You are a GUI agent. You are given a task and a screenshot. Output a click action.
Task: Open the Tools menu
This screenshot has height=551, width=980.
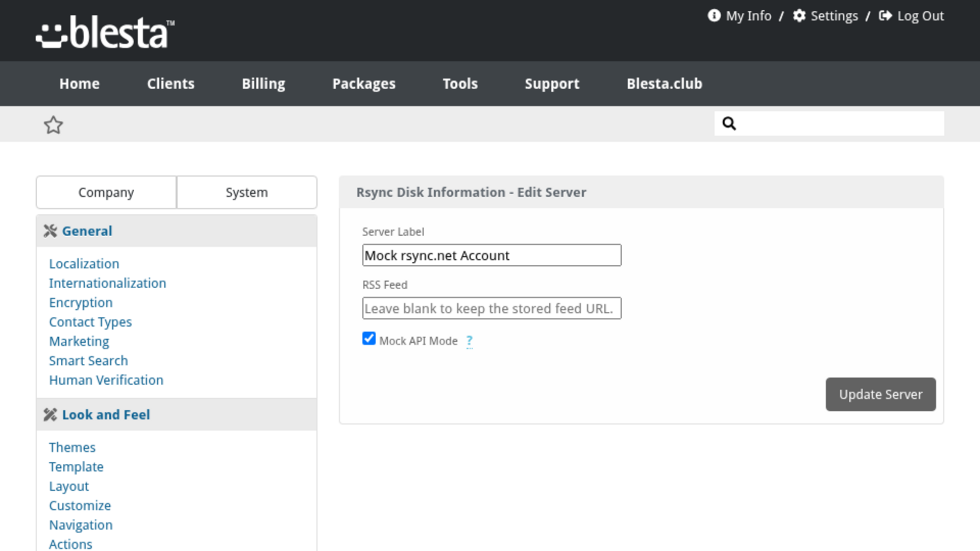460,84
